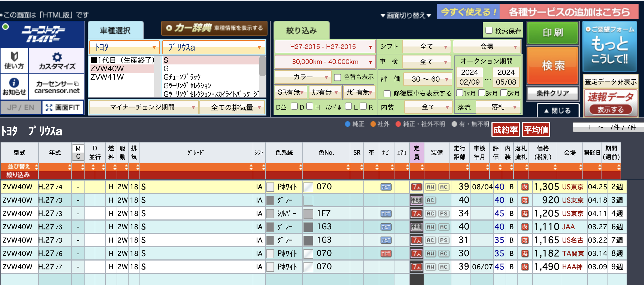Open the トヨタ maker dropdown
The width and height of the screenshot is (644, 285).
coord(124,47)
